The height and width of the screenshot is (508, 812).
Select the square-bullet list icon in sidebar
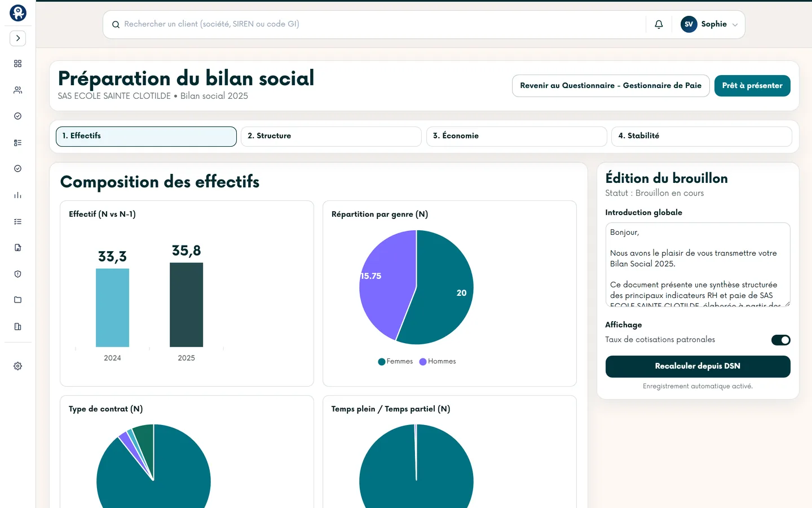pyautogui.click(x=18, y=143)
